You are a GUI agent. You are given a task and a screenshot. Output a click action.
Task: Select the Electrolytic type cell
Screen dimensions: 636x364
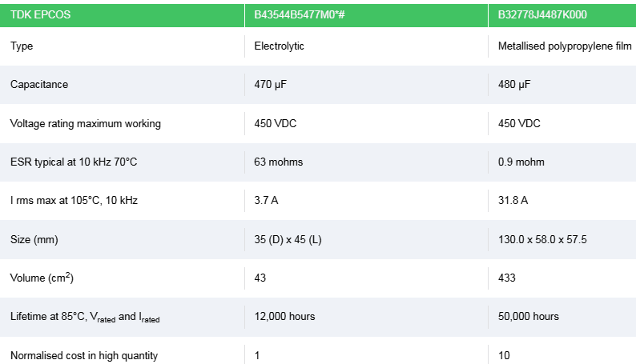pos(279,46)
